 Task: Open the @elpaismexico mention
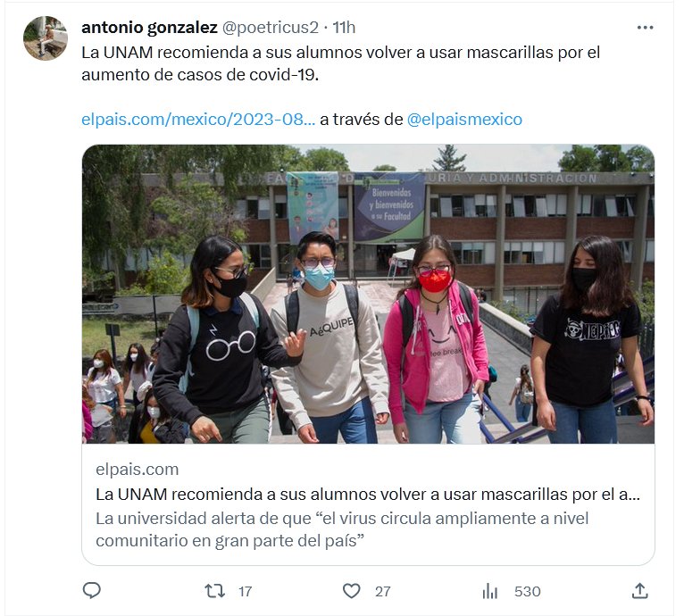tap(464, 119)
